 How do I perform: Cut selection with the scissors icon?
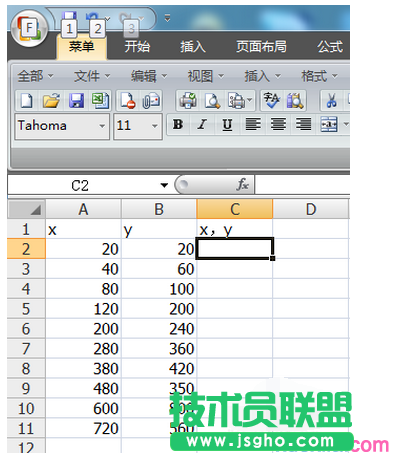coord(331,100)
